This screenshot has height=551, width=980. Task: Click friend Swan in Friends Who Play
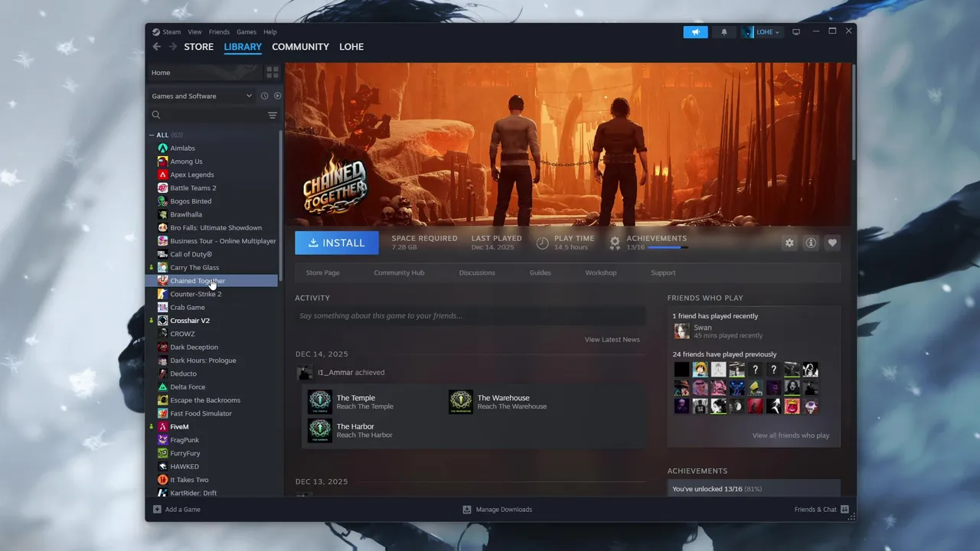point(702,328)
